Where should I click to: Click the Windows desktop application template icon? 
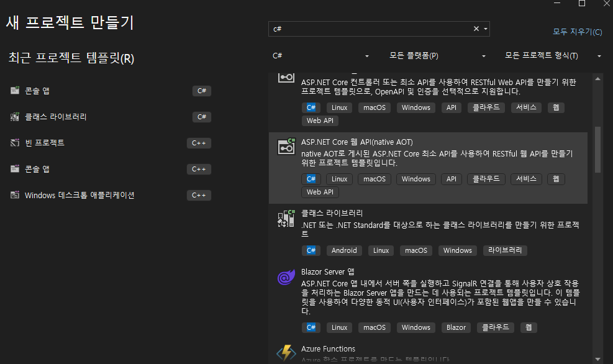(x=15, y=194)
